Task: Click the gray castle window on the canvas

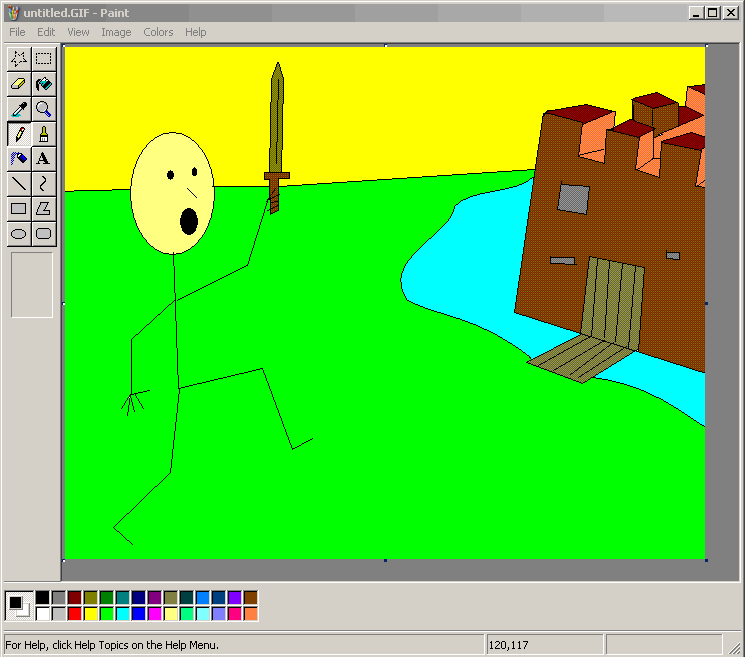Action: [573, 199]
